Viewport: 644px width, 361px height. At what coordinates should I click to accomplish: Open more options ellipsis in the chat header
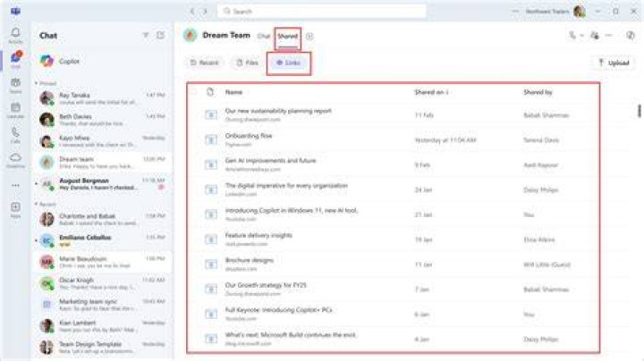(609, 36)
